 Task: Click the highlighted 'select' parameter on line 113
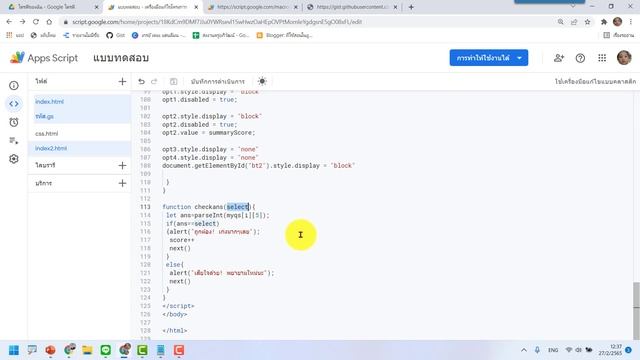[x=238, y=207]
